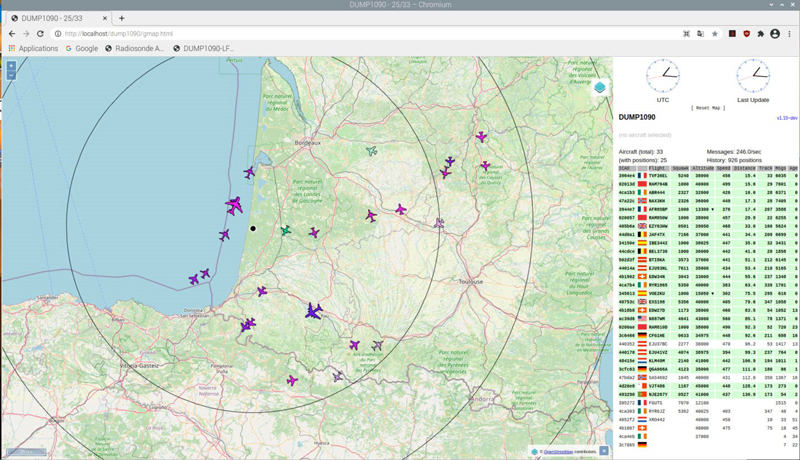Click the black receiver location dot

253,228
